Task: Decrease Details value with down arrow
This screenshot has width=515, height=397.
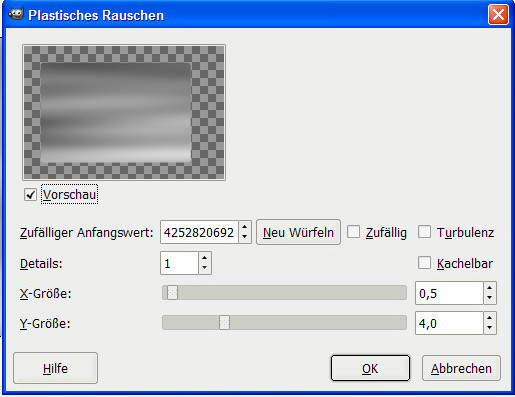Action: click(205, 268)
